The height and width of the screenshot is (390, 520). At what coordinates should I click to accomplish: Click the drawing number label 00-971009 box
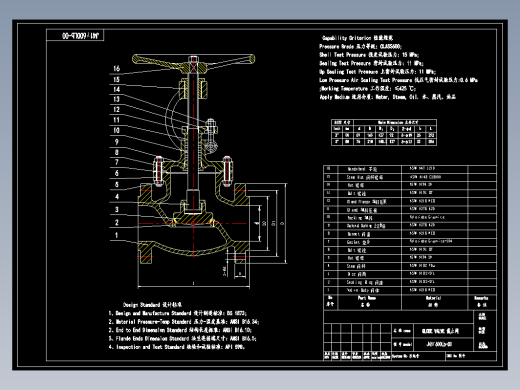[x=75, y=35]
